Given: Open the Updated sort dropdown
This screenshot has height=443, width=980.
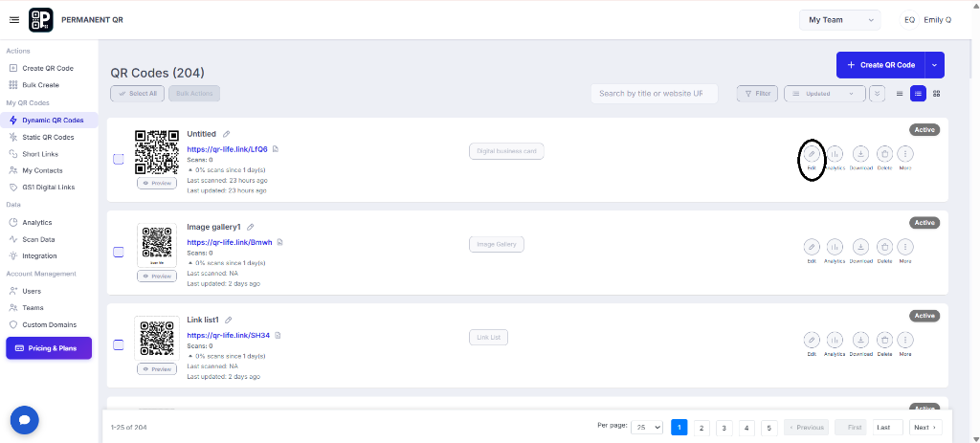Looking at the screenshot, I should pos(824,94).
